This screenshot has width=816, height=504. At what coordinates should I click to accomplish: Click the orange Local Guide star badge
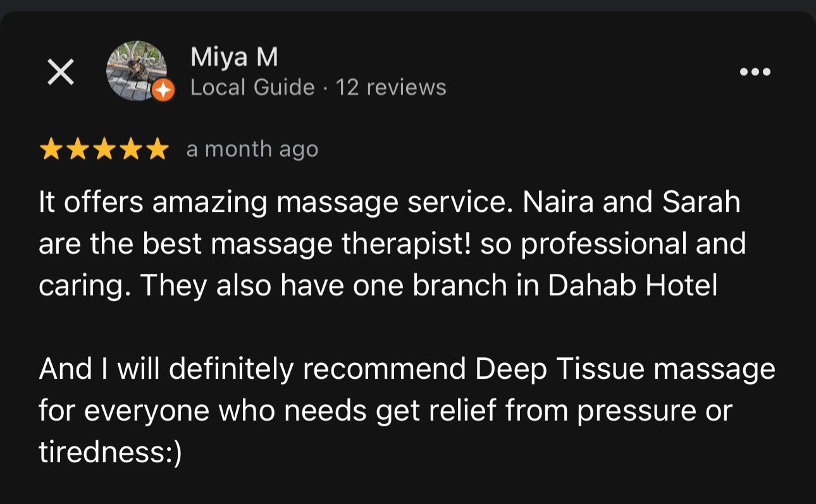[x=163, y=91]
